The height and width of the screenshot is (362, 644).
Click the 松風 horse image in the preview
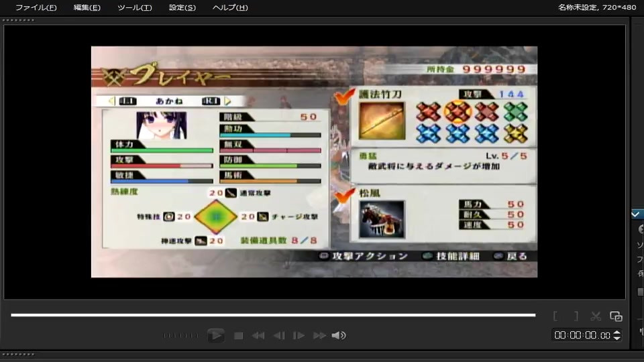(x=382, y=219)
